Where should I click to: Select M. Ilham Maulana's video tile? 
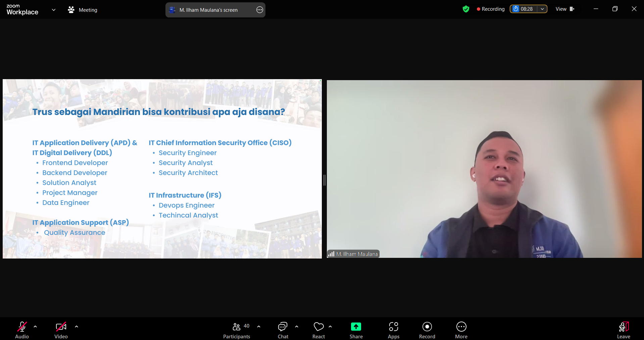coord(484,169)
